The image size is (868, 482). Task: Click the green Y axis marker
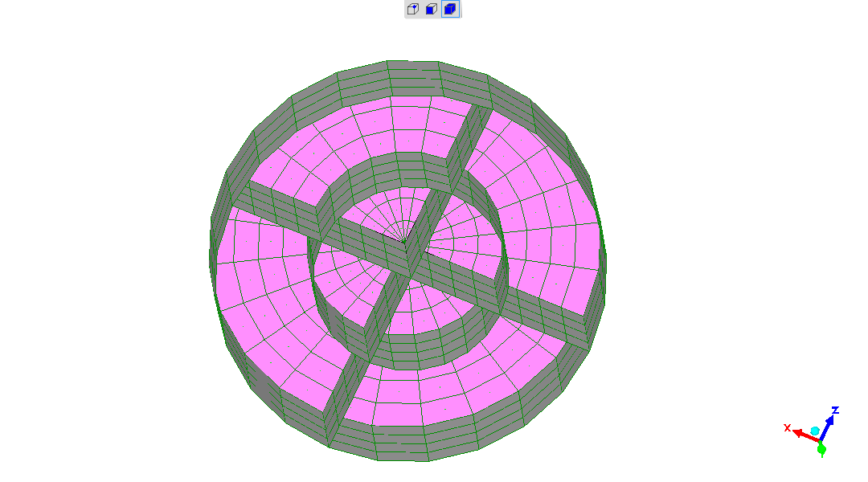coord(821,450)
